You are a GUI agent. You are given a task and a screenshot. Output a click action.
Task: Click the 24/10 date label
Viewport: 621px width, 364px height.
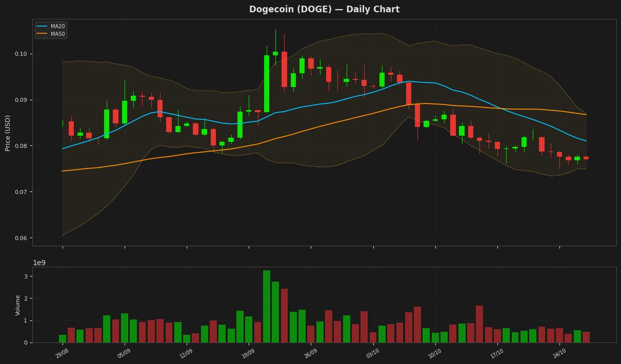coord(558,353)
